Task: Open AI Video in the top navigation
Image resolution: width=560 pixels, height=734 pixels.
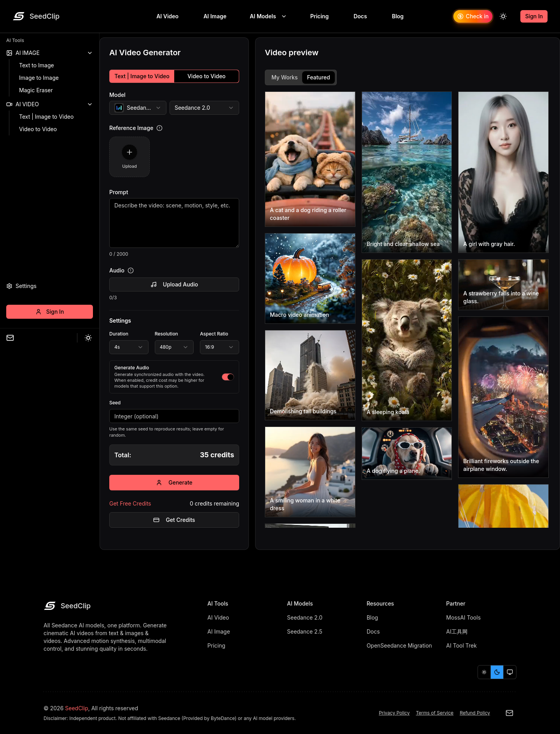Action: [168, 16]
